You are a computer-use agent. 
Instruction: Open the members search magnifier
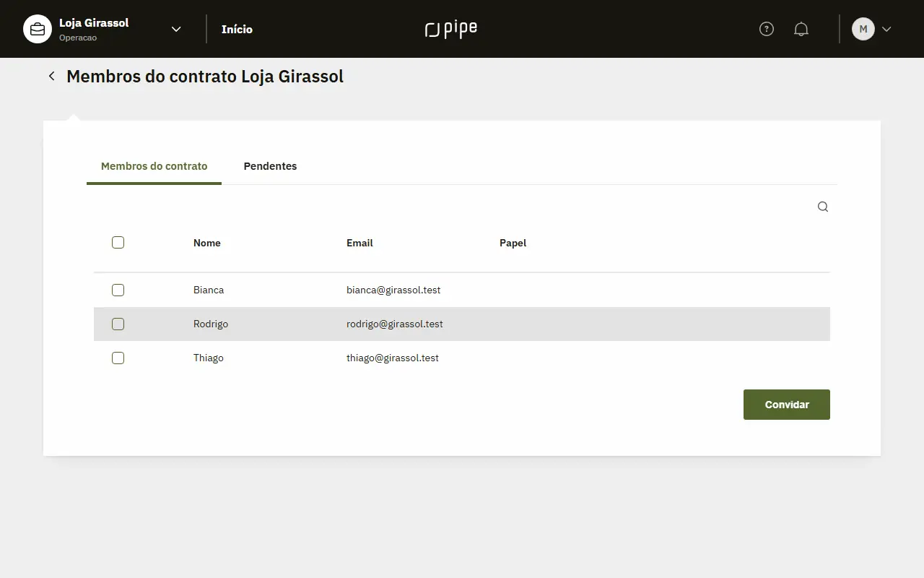point(823,207)
